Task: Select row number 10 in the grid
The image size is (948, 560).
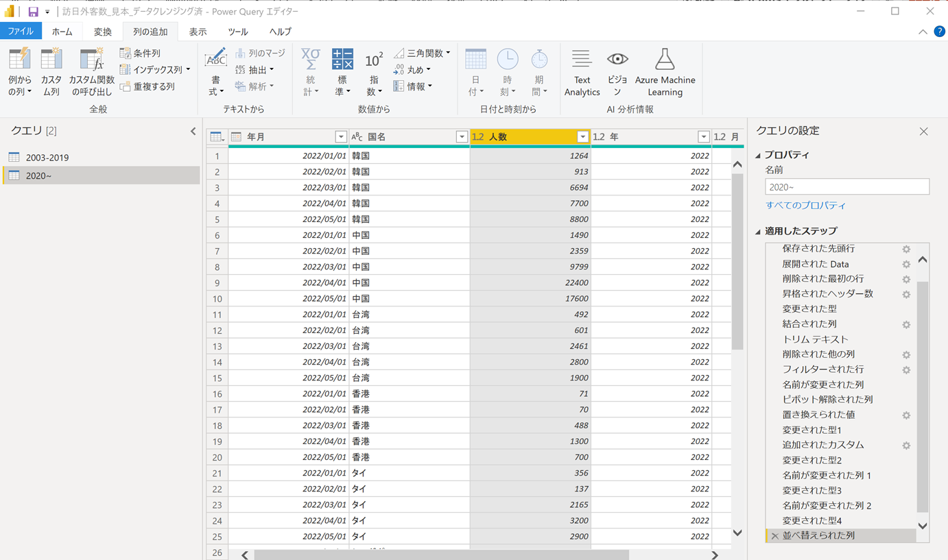Action: pos(217,299)
